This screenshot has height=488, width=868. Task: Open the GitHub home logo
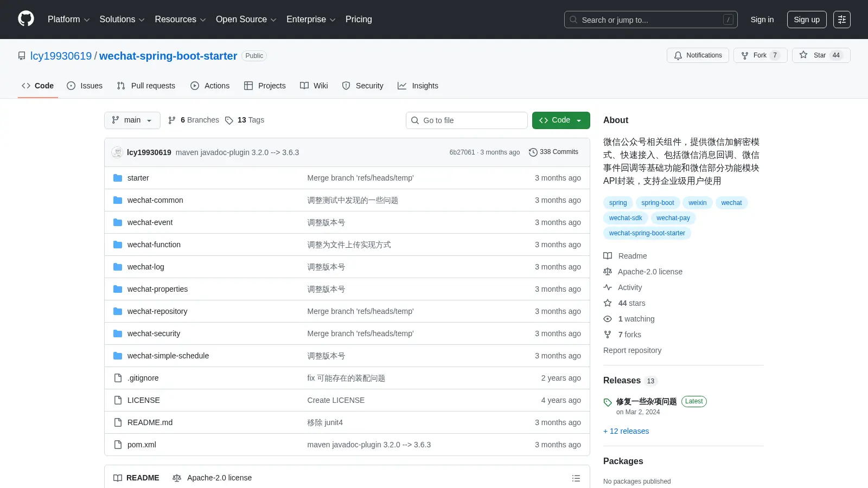[26, 19]
